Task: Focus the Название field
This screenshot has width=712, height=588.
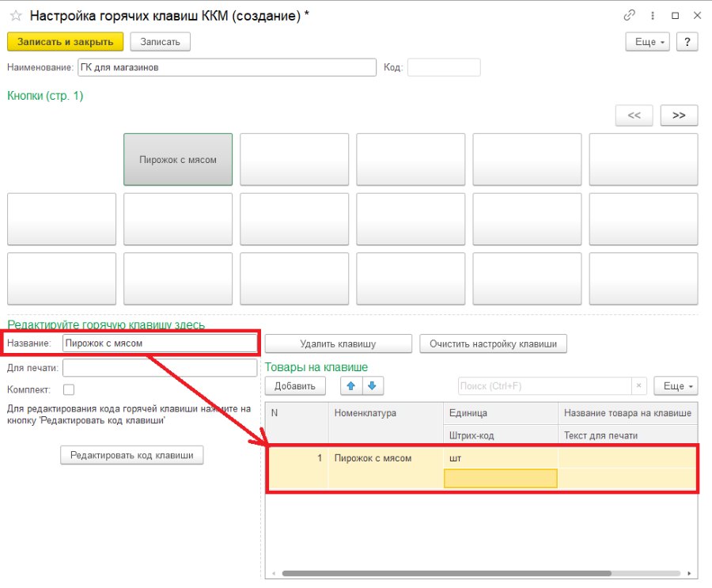Action: [160, 343]
